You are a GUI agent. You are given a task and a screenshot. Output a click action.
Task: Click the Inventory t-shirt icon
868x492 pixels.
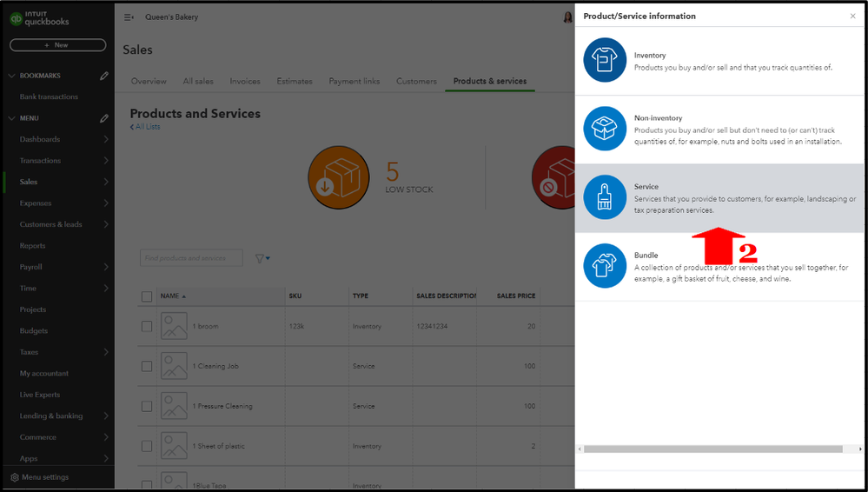(x=605, y=60)
